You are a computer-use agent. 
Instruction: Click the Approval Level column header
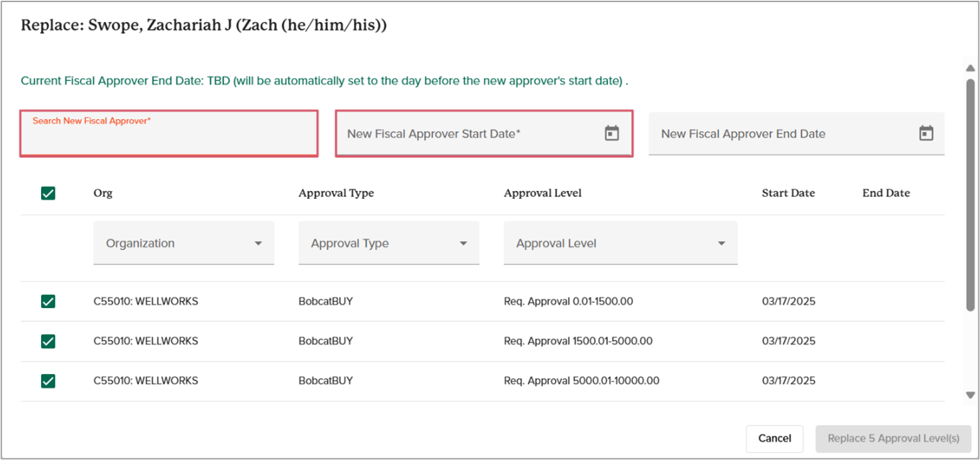tap(542, 193)
